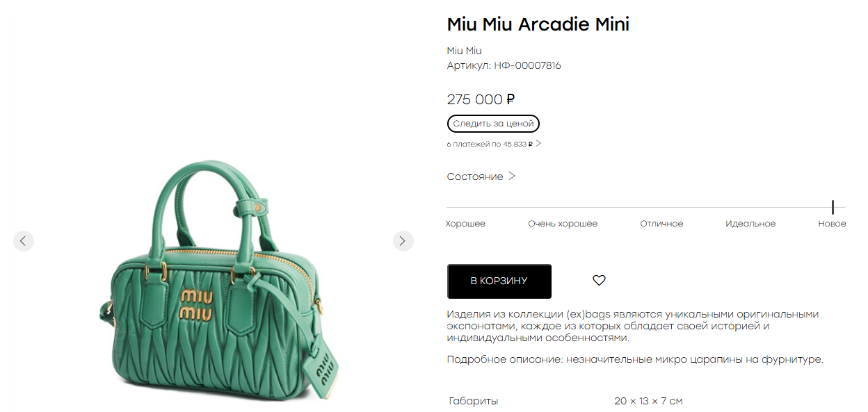Screen dimensions: 868x412
Task: Open the Miu Miu brand link
Action: 464,51
